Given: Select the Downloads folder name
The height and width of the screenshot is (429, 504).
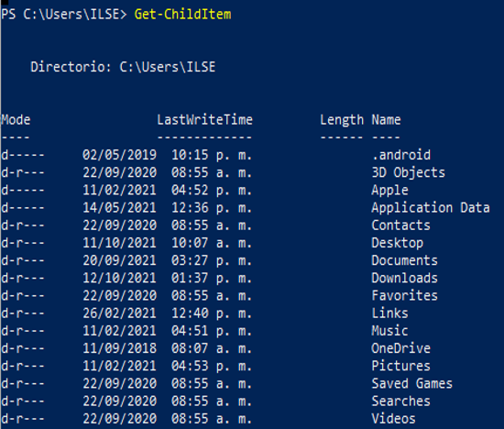Looking at the screenshot, I should point(405,278).
